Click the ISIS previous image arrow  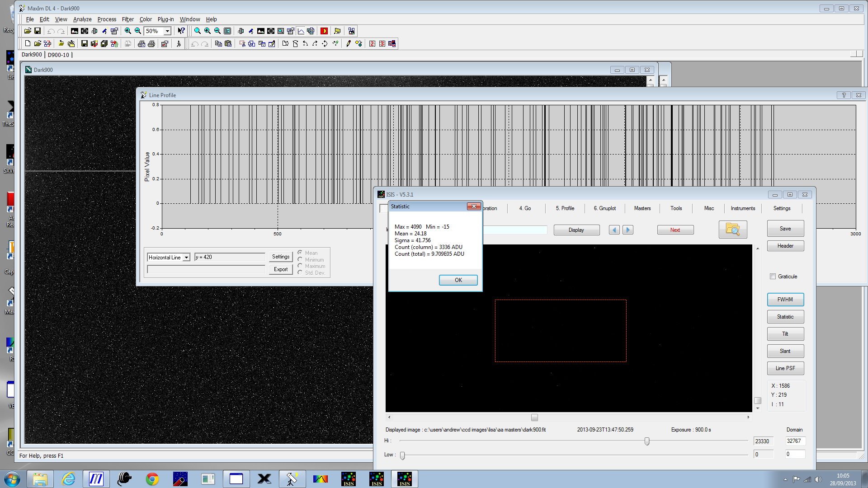pyautogui.click(x=614, y=230)
